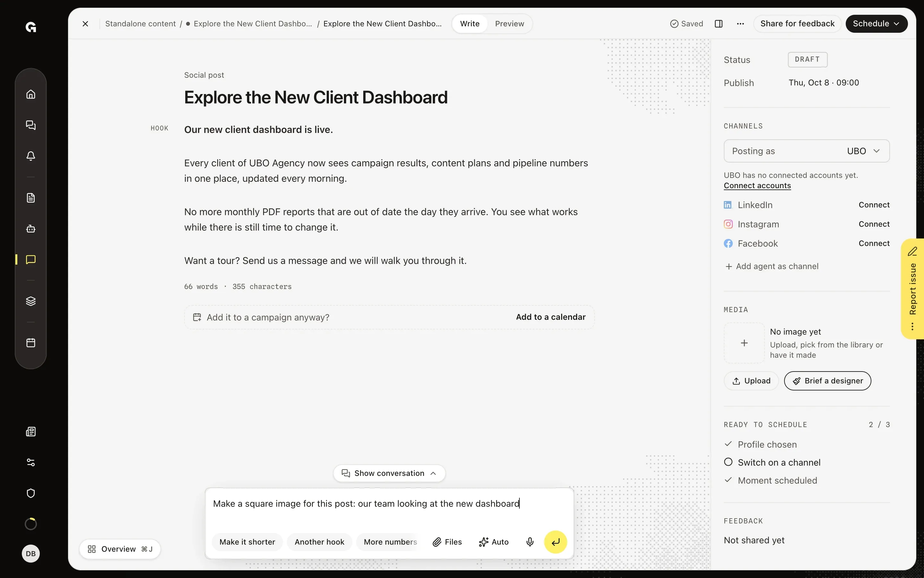Open Standalone content breadcrumb

(x=141, y=24)
